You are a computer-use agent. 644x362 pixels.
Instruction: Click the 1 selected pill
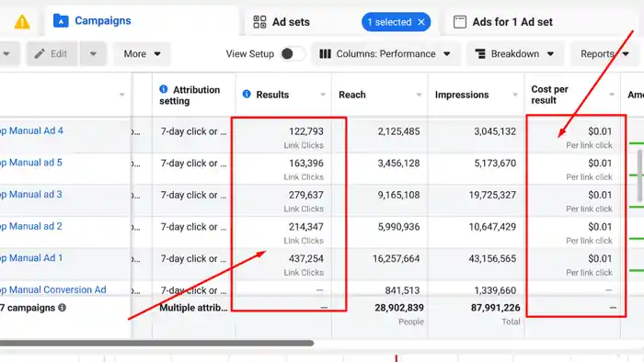click(x=396, y=22)
